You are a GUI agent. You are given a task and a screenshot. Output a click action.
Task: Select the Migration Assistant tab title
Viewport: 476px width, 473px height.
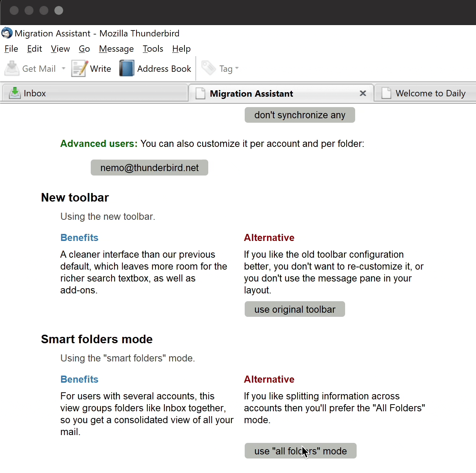[251, 94]
